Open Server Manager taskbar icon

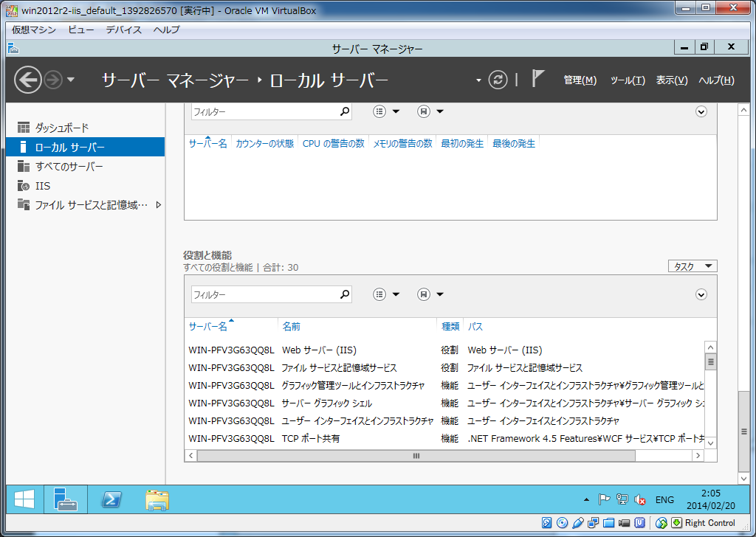pos(65,499)
